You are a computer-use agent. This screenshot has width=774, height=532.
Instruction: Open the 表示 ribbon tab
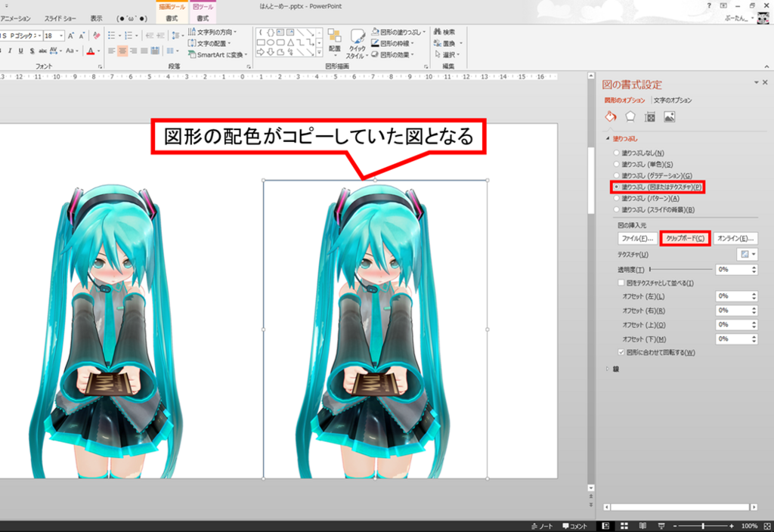[x=96, y=18]
